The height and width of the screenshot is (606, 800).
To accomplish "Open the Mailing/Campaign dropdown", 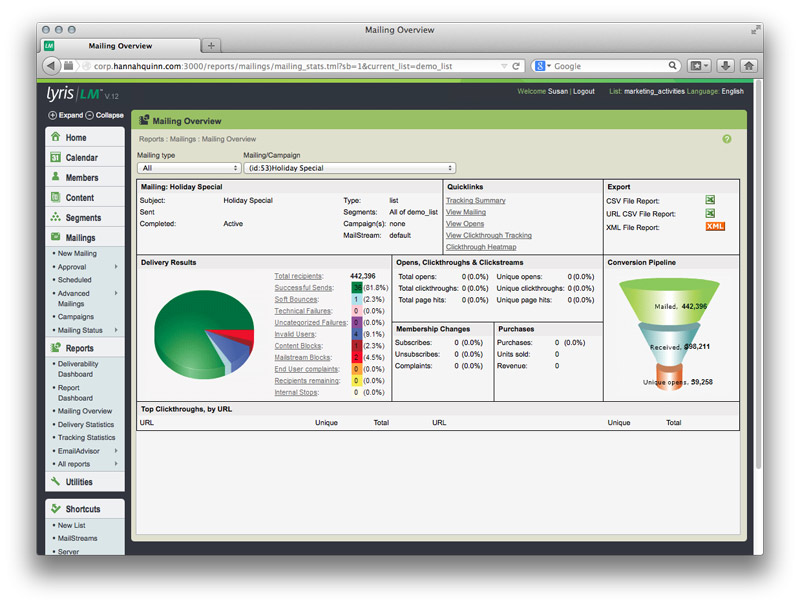I will point(349,168).
